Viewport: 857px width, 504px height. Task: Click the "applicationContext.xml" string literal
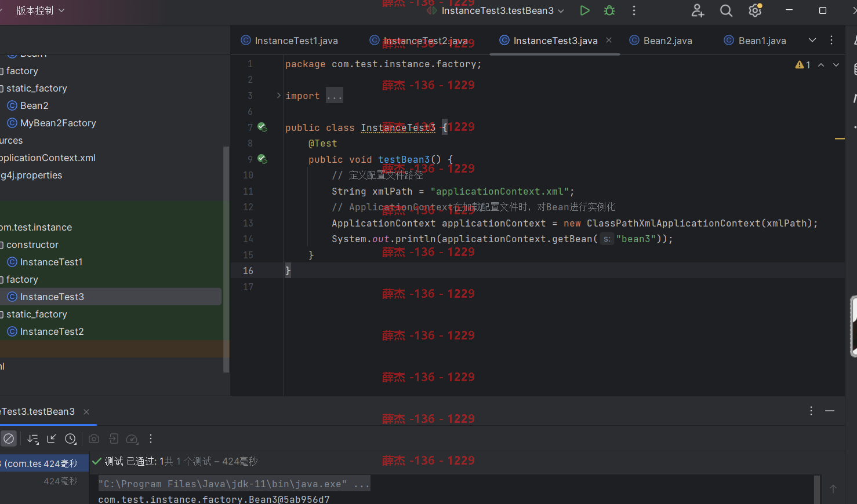pos(500,191)
